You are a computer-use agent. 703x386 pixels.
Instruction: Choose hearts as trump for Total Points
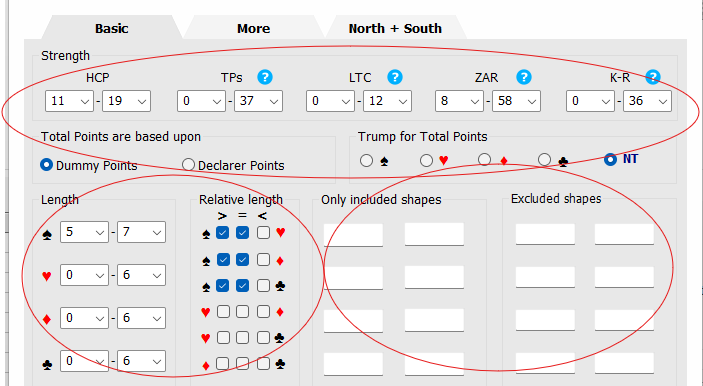tap(426, 160)
